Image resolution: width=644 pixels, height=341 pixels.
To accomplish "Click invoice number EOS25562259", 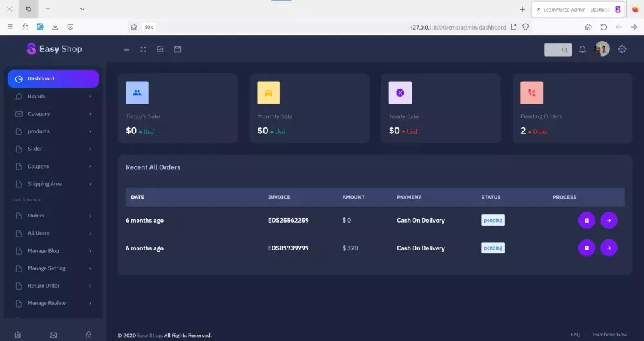I will (x=289, y=220).
